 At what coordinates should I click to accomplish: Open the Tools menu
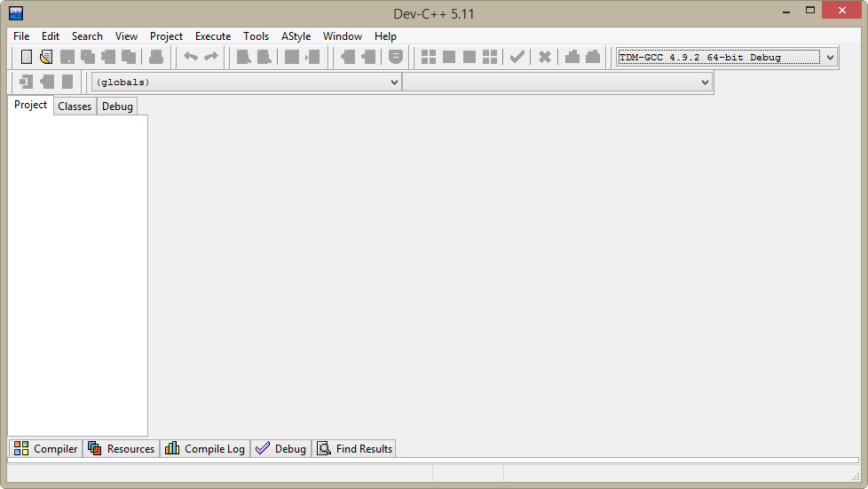(x=256, y=36)
